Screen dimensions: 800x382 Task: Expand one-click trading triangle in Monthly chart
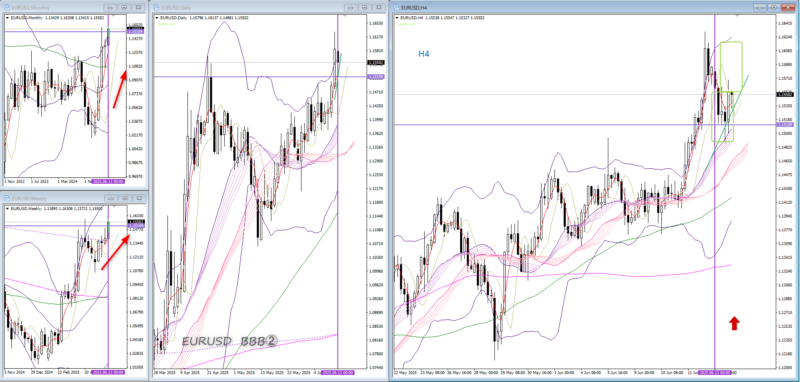(7, 17)
